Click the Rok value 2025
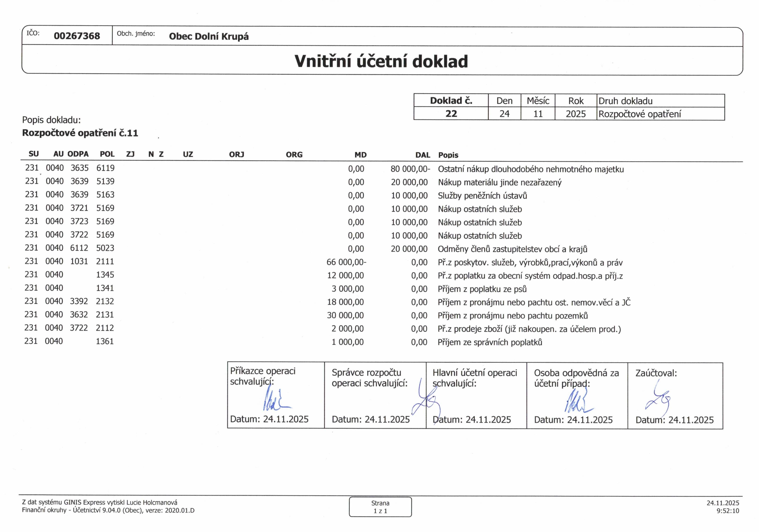This screenshot has height=532, width=759. point(575,114)
